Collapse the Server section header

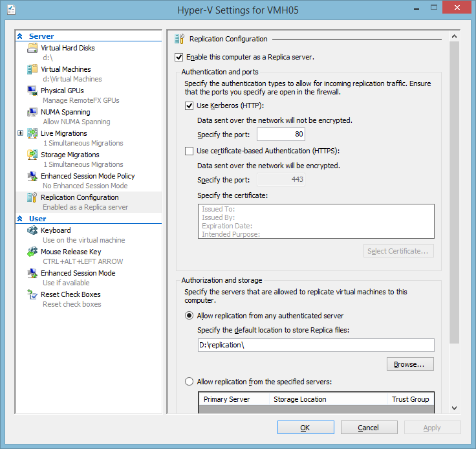pos(20,36)
